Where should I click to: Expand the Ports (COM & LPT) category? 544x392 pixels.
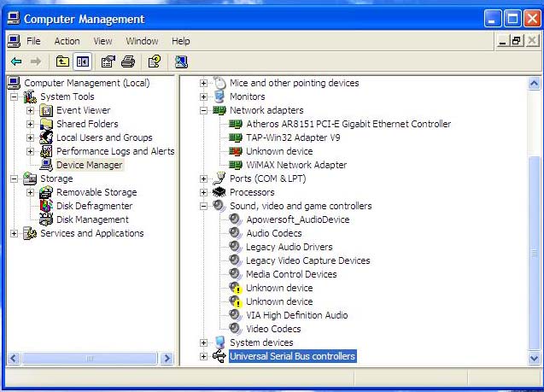click(203, 178)
